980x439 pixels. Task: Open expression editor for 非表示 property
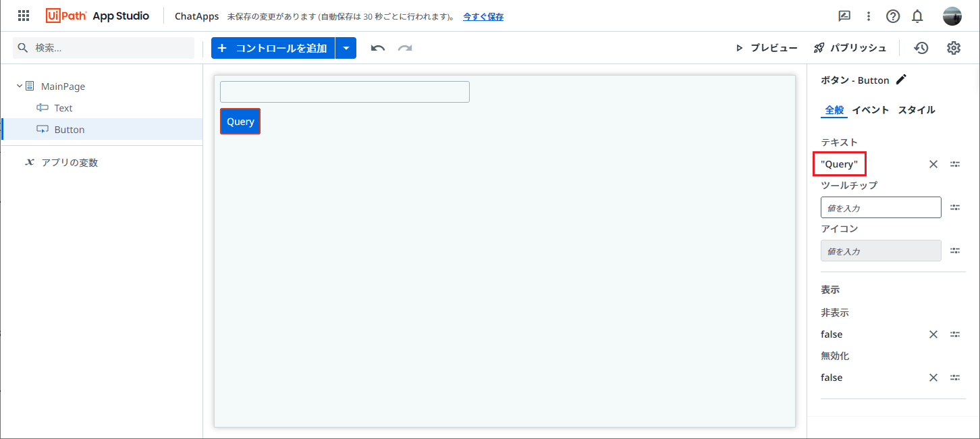pos(955,334)
